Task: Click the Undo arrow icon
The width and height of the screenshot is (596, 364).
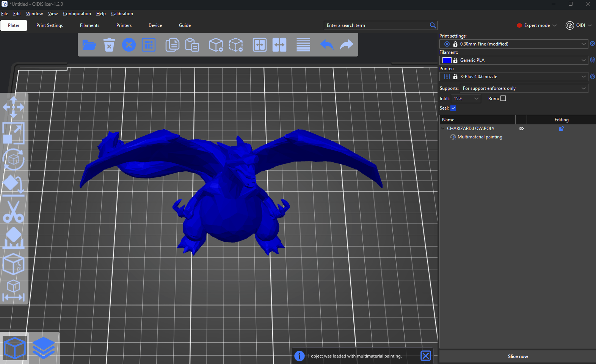Action: pos(326,45)
